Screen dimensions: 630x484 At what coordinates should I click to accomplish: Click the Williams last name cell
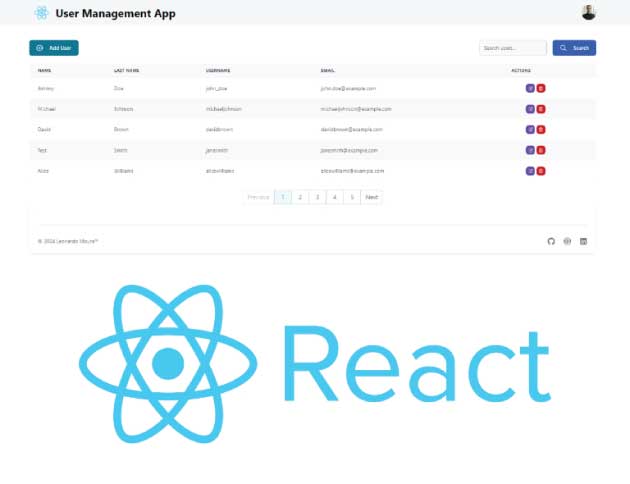point(123,171)
